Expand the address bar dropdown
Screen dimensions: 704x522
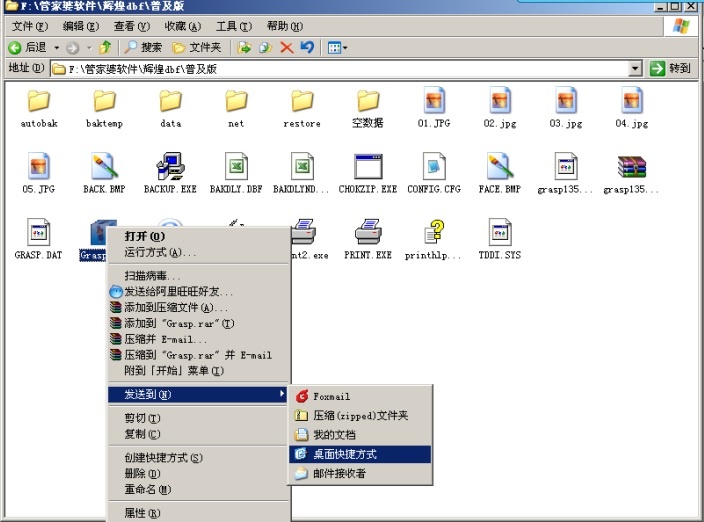click(635, 69)
